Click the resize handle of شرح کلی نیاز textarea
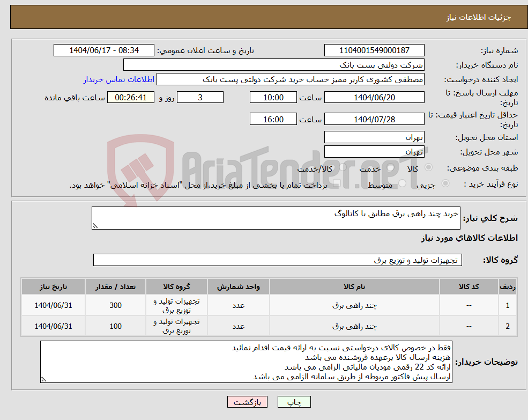 click(96, 225)
